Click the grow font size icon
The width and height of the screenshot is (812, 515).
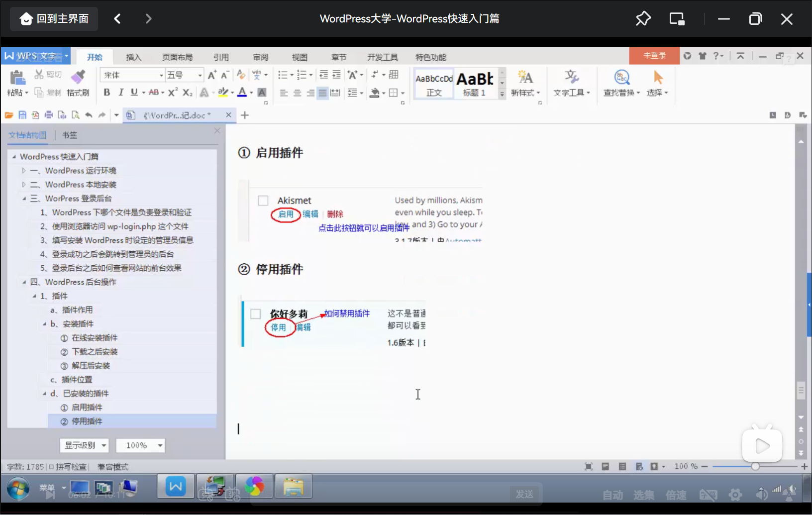212,75
